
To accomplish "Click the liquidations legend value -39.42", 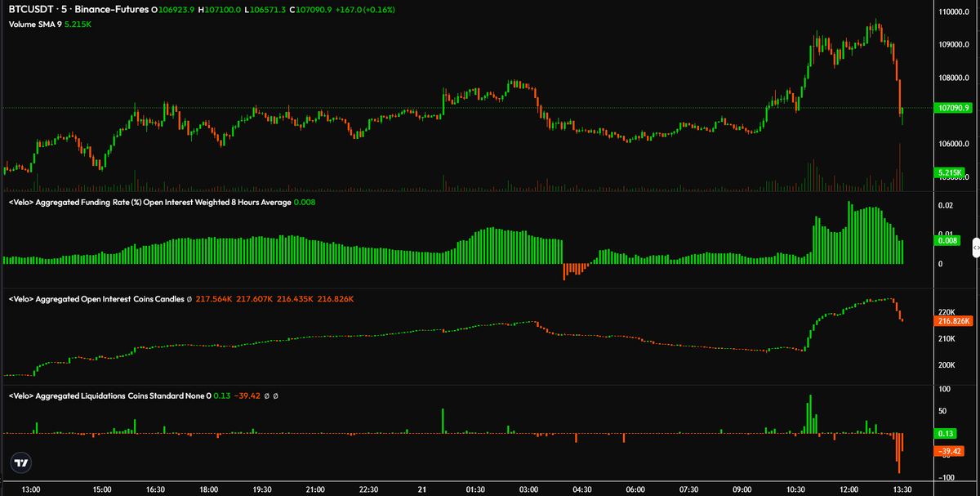I will (x=247, y=395).
